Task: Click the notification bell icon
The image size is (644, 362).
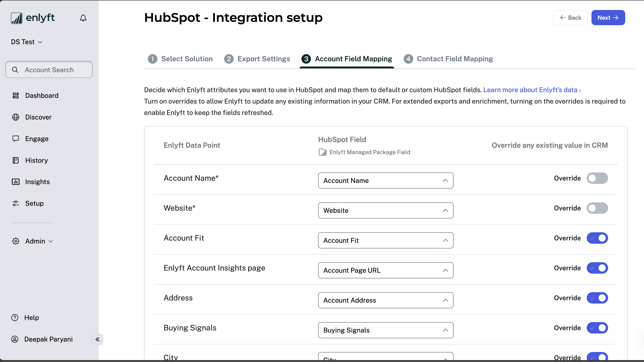Action: [83, 18]
